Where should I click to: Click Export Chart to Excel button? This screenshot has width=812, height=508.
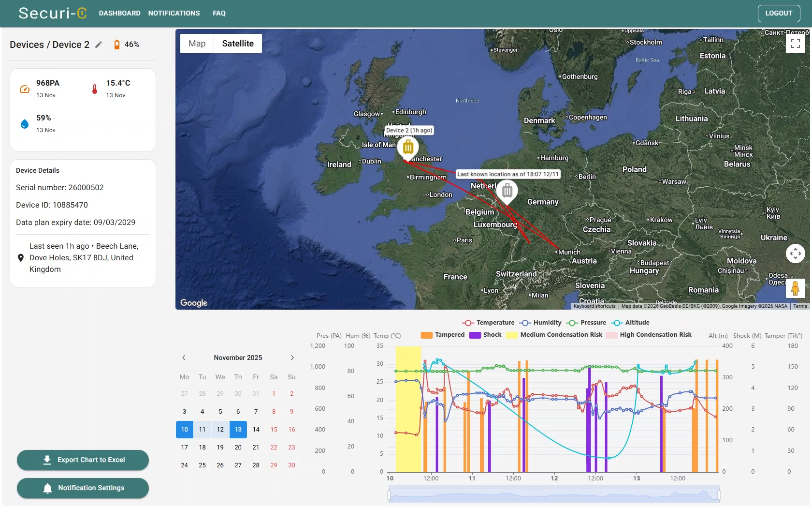[x=83, y=460]
